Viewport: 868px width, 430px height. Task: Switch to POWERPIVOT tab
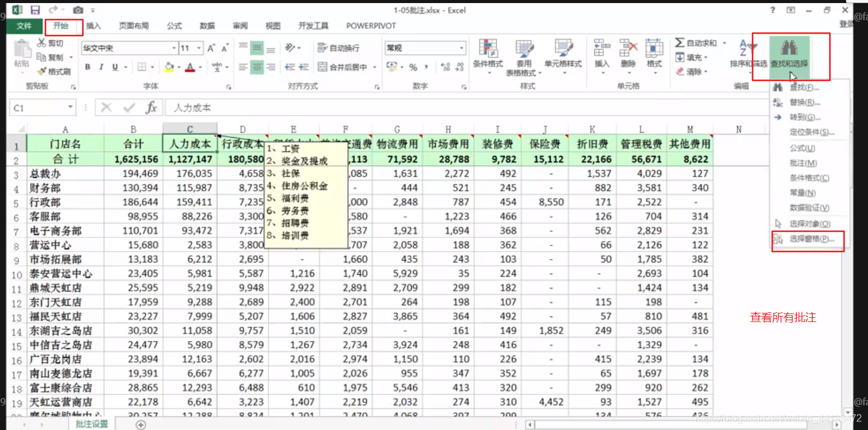pos(371,26)
